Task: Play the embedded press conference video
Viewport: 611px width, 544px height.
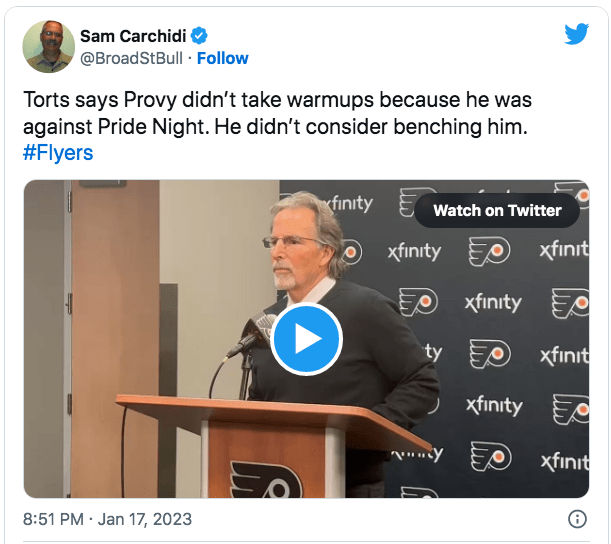Action: pyautogui.click(x=306, y=339)
